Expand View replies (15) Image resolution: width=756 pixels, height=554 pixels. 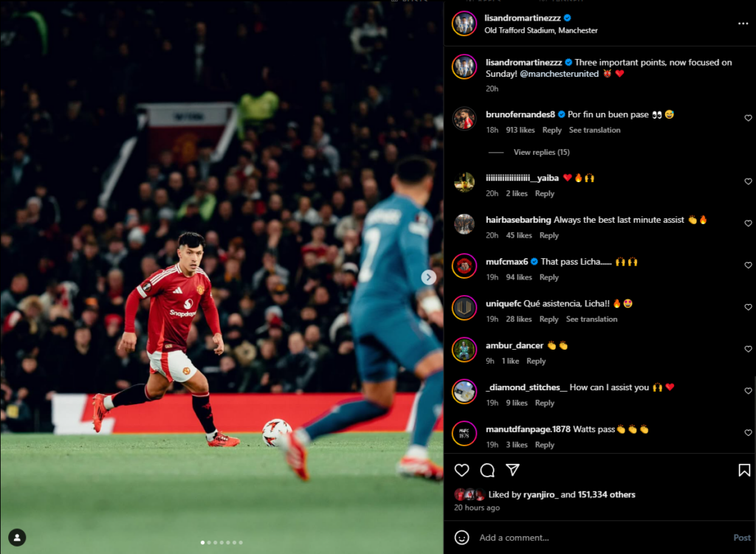point(541,152)
